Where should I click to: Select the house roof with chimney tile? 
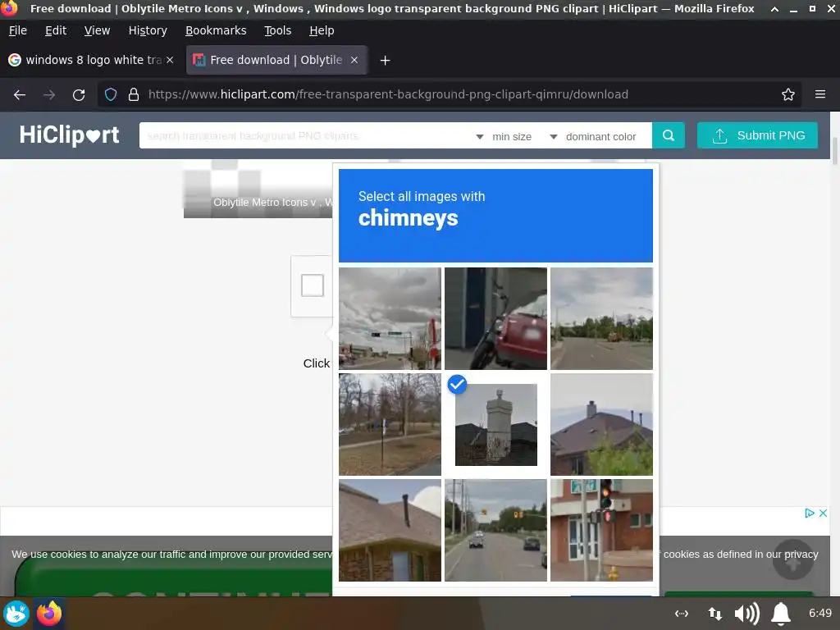[x=601, y=424]
